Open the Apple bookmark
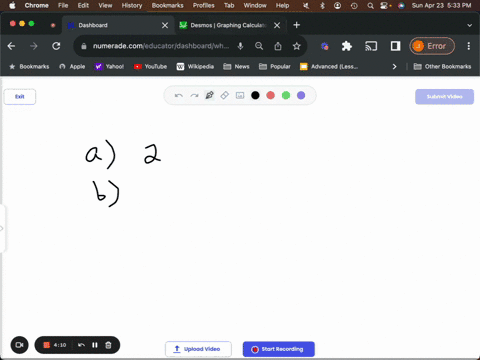The width and height of the screenshot is (480, 360). [72, 67]
